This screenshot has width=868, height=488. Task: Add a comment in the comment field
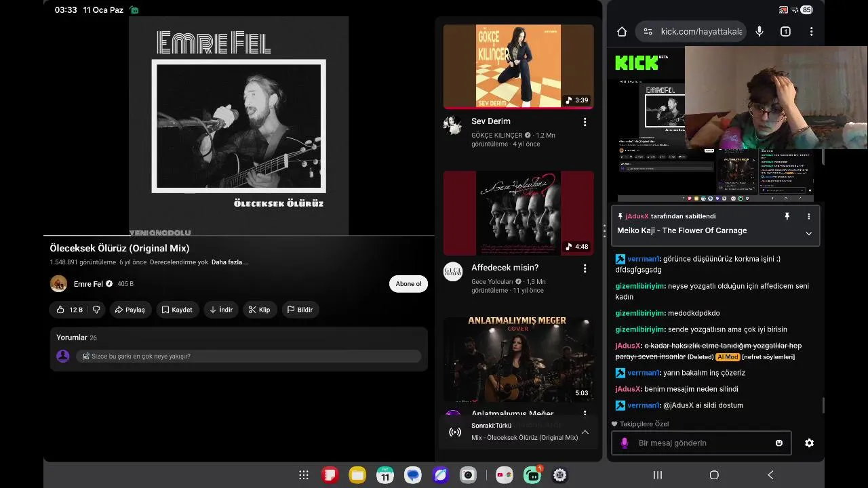[x=248, y=357]
